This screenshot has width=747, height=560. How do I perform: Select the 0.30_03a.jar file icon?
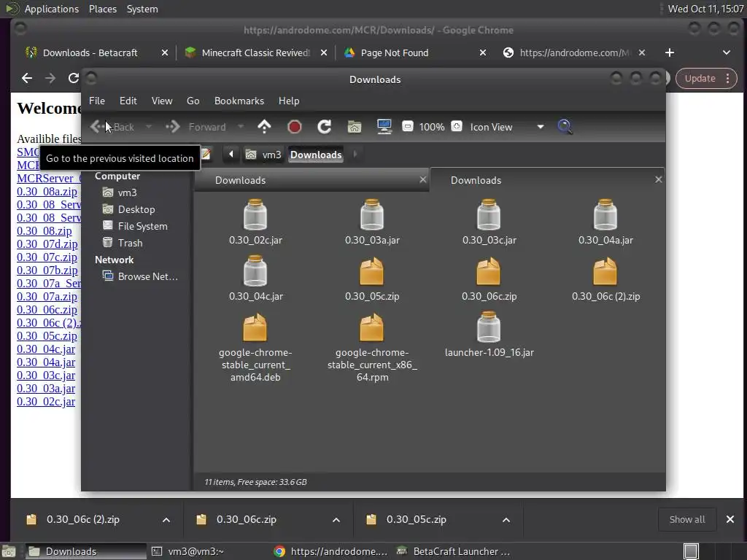(x=372, y=215)
